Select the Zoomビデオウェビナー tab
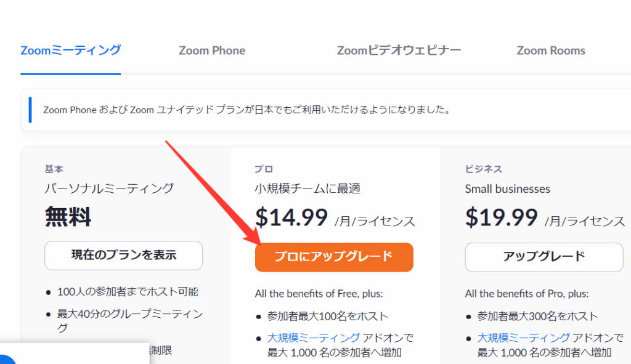The image size is (631, 364). (x=399, y=51)
